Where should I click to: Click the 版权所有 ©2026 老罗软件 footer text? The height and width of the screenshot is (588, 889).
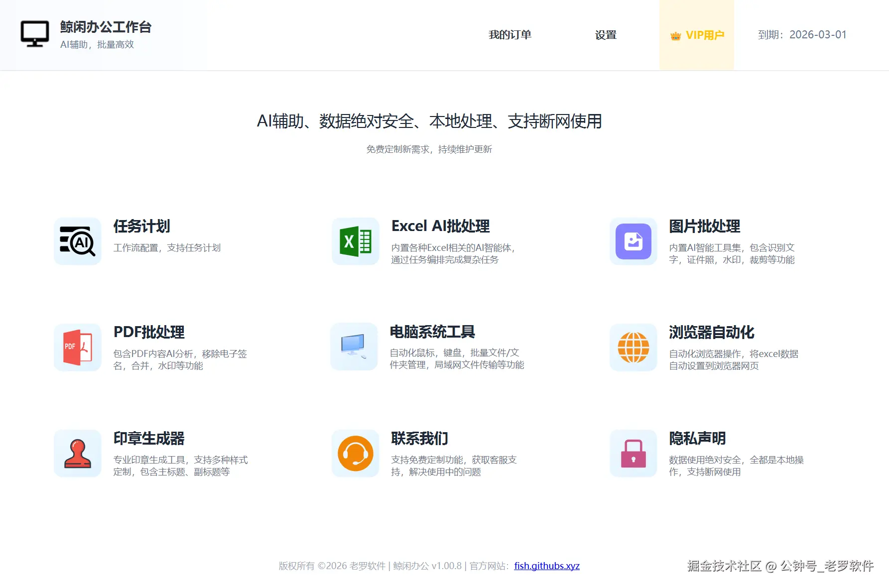pyautogui.click(x=332, y=566)
